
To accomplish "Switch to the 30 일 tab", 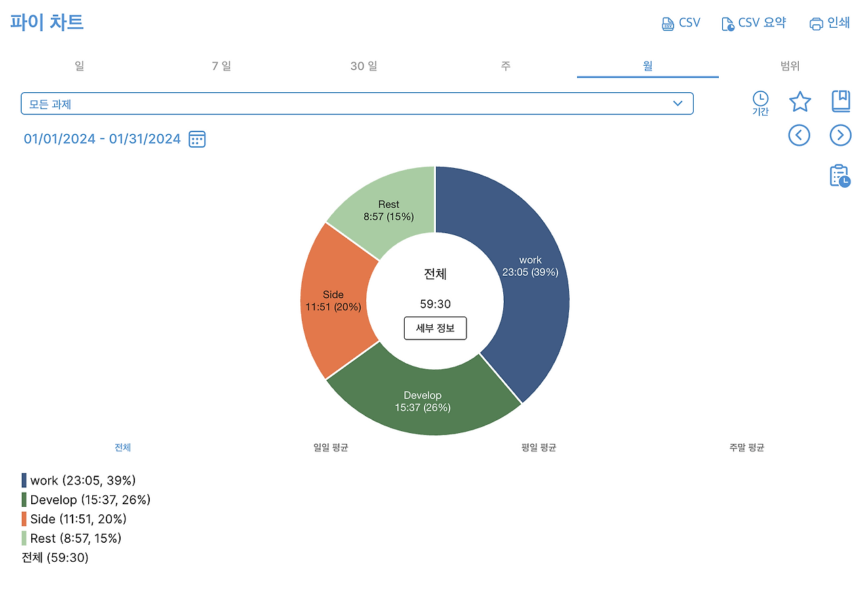I will click(x=363, y=66).
